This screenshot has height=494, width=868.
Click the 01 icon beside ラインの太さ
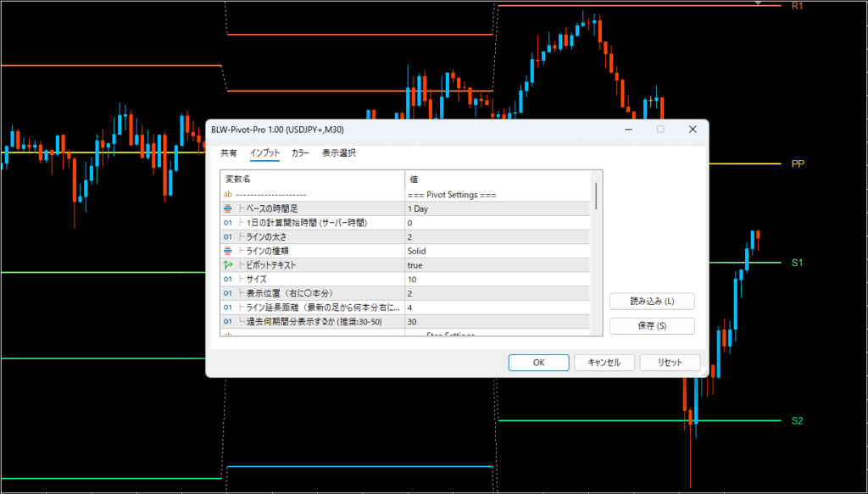(227, 237)
